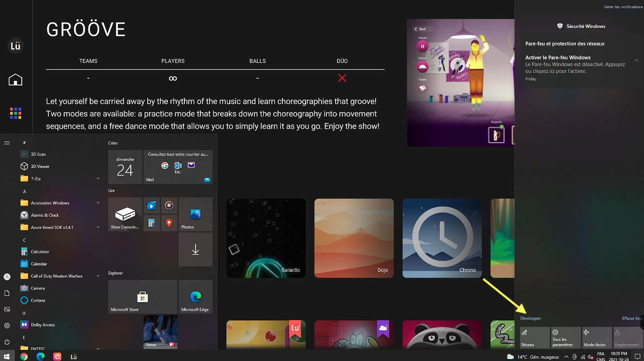Image resolution: width=644 pixels, height=361 pixels.
Task: Open small Calculator tile
Action: tap(152, 223)
